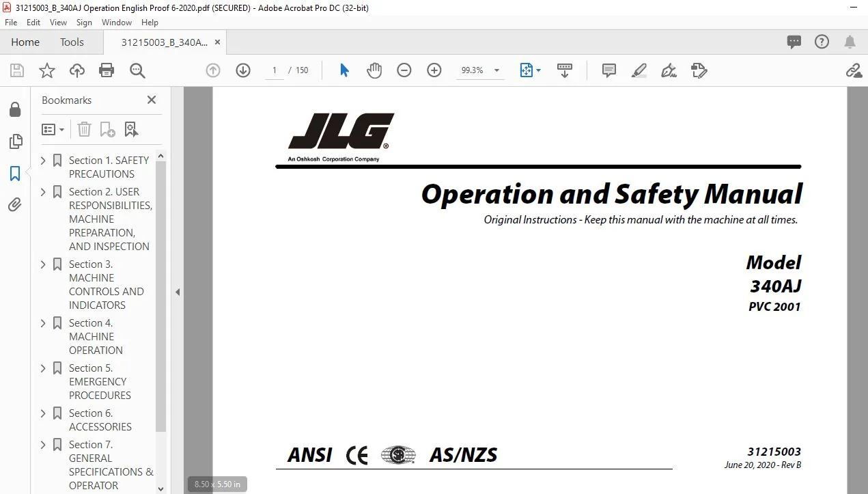Screen dimensions: 868x494
Task: Open the protection lock panel icon
Action: [x=15, y=110]
